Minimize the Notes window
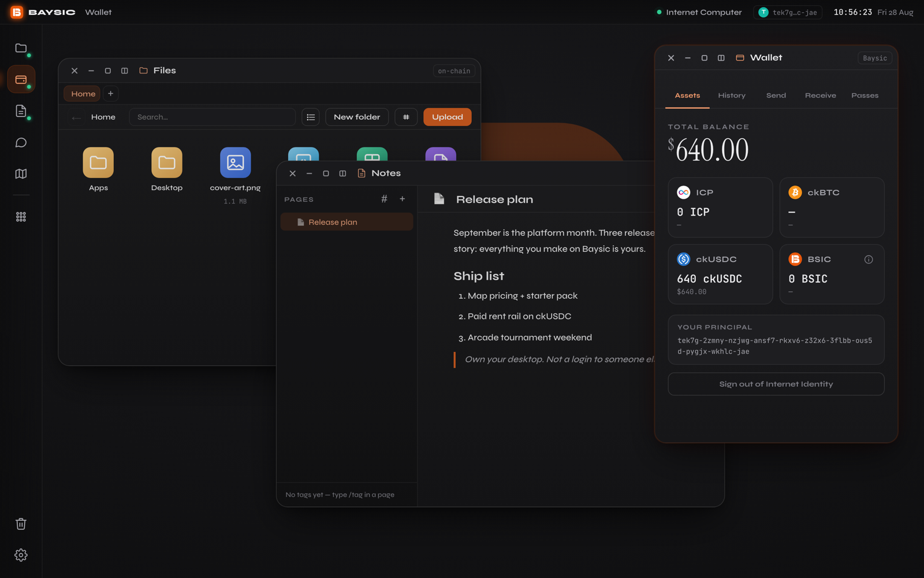924x578 pixels. pos(309,173)
